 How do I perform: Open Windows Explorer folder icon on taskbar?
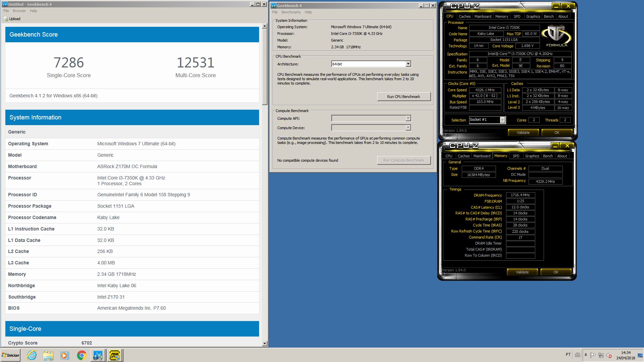pos(48,355)
